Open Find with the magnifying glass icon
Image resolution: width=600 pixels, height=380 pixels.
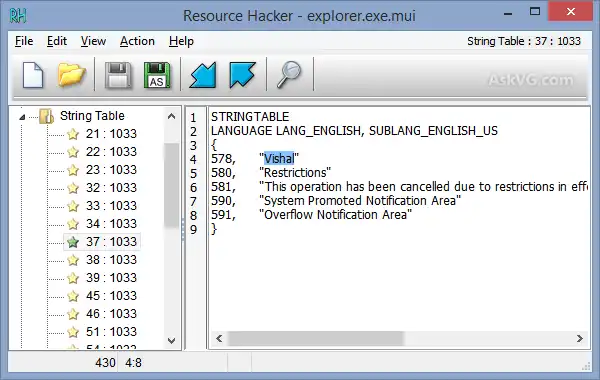click(x=289, y=75)
